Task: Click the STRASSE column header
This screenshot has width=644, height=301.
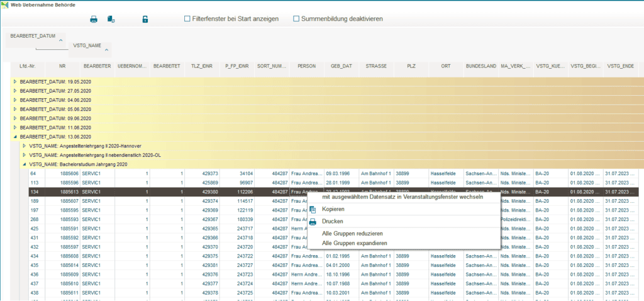Action: (377, 66)
